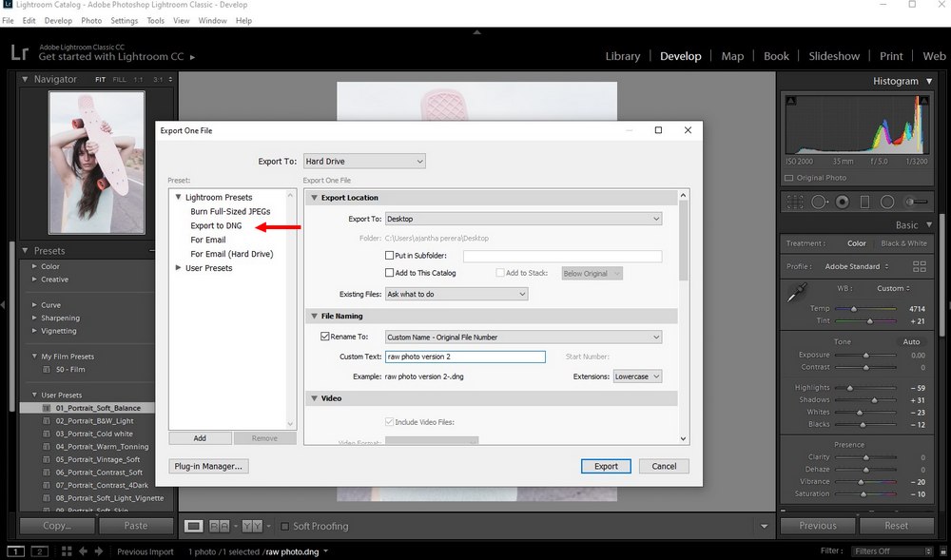Open the Filter 'Filters Off' dropdown
Viewport: 951px width, 560px height.
click(x=892, y=551)
